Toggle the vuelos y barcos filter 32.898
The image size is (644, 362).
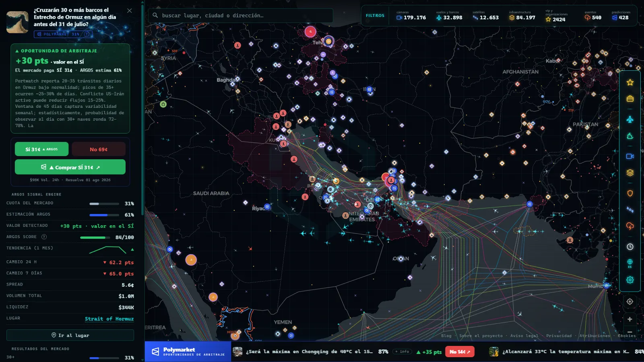point(449,16)
